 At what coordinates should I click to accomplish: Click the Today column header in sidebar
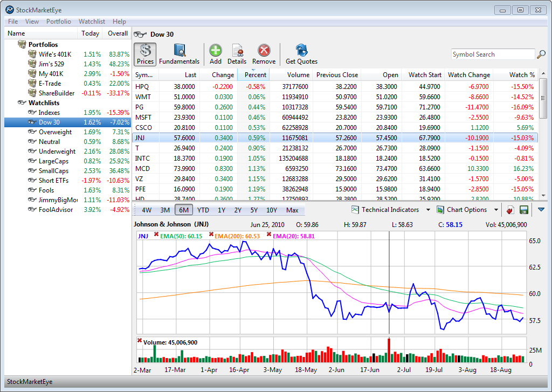[90, 33]
